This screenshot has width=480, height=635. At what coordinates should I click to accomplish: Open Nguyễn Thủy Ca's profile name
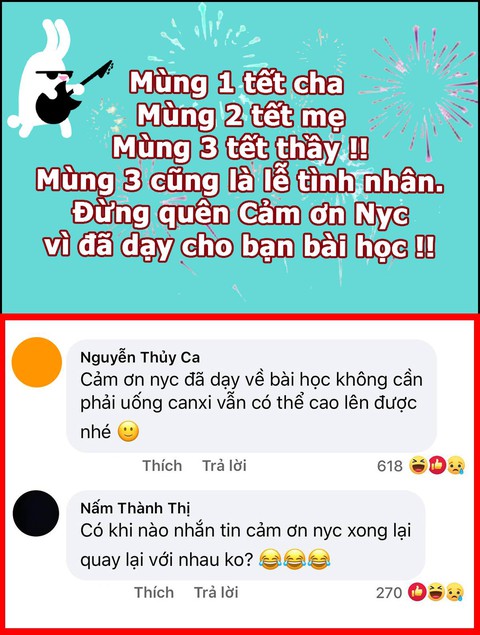point(140,357)
